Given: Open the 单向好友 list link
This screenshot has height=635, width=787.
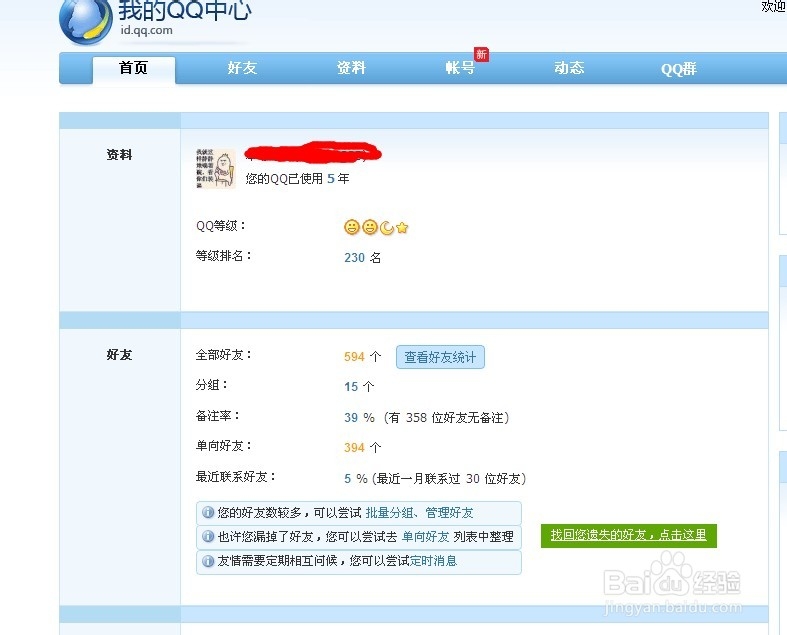Looking at the screenshot, I should [425, 537].
